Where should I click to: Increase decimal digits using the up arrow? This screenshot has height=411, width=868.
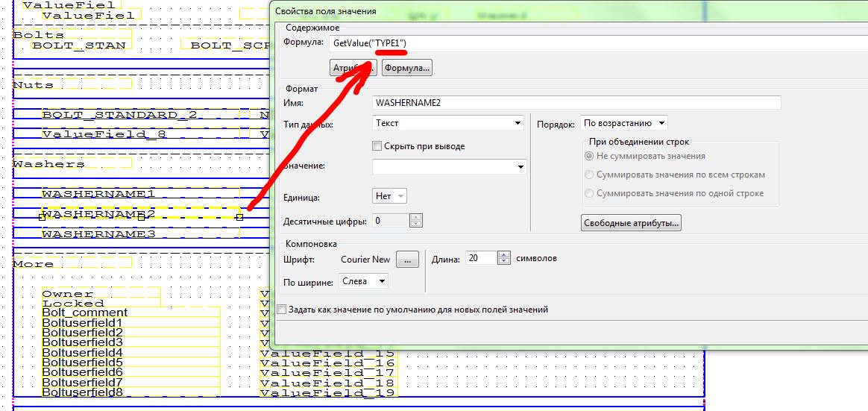coord(416,217)
